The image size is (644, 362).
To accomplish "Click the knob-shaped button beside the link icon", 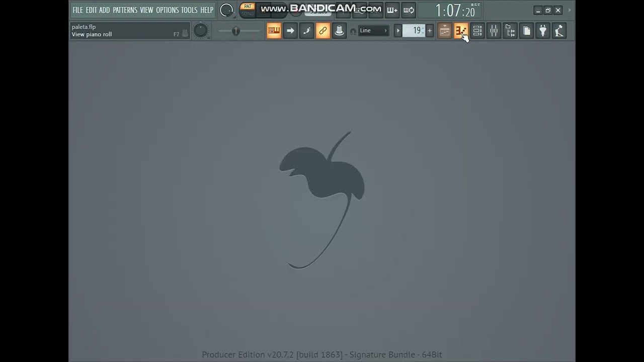I will click(339, 31).
